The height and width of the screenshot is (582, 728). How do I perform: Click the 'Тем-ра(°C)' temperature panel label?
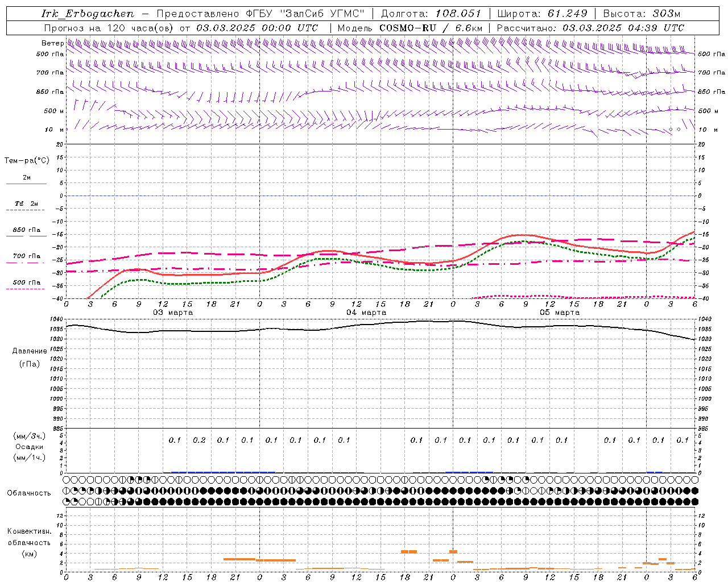click(x=27, y=160)
